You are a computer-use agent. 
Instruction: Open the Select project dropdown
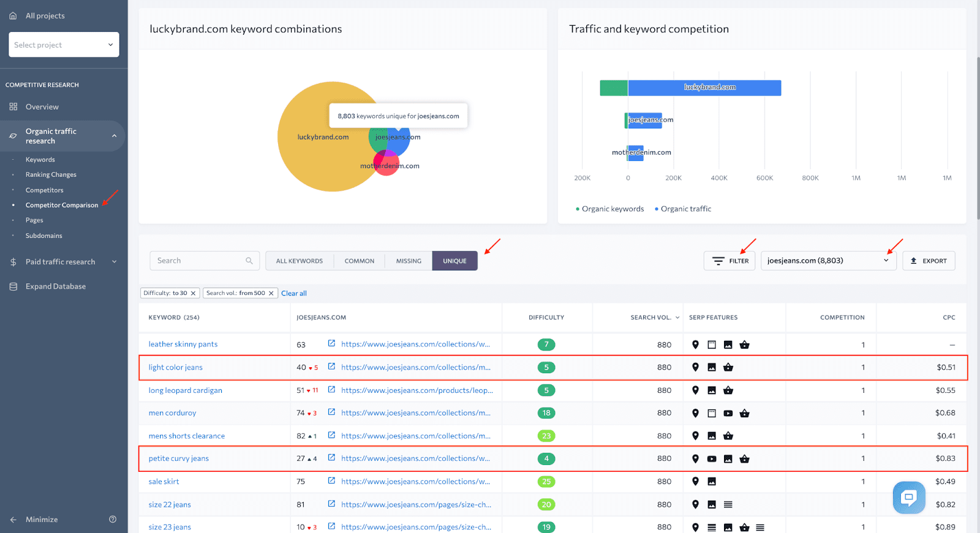[64, 45]
